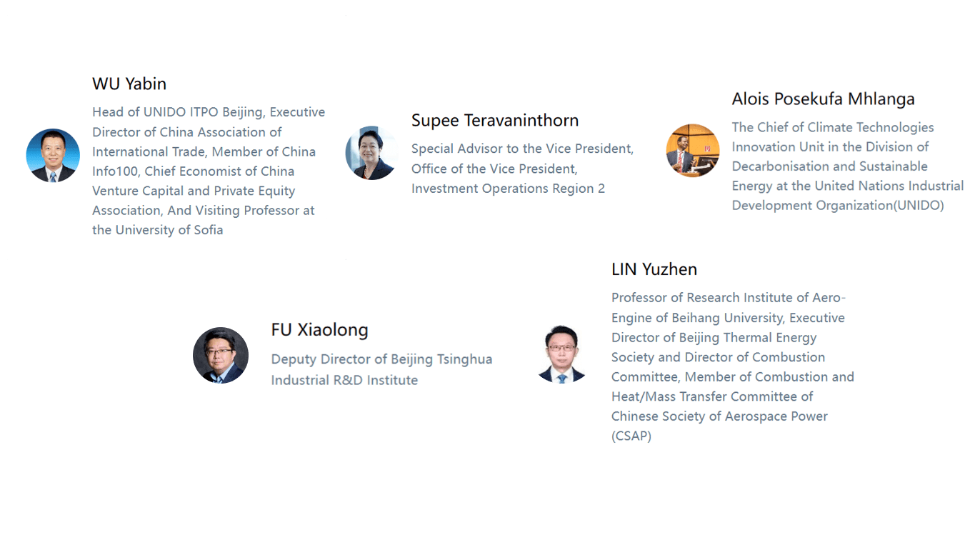Select "Development Organization(UNIDO)" text
The width and height of the screenshot is (980, 550).
click(837, 206)
